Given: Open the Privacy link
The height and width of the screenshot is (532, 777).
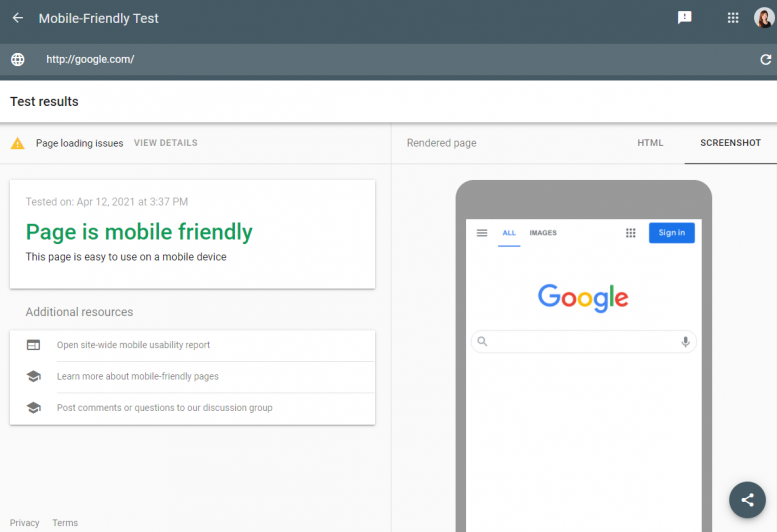Looking at the screenshot, I should tap(24, 523).
